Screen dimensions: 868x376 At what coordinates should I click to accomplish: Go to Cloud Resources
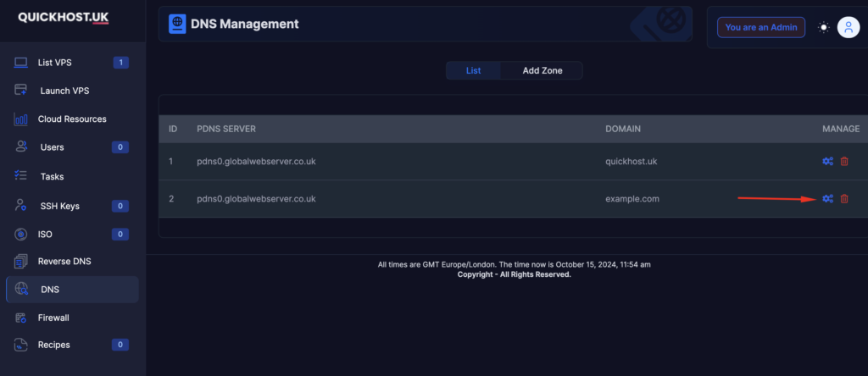click(x=73, y=119)
